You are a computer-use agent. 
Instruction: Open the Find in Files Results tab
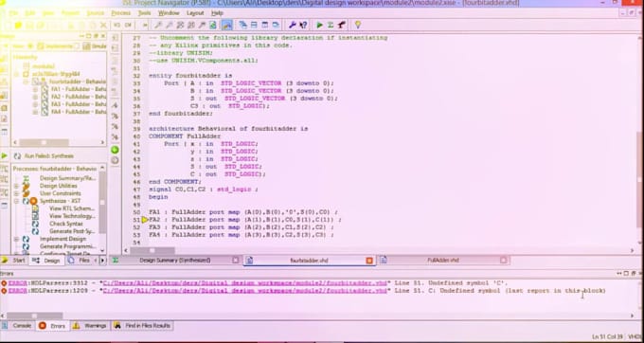click(142, 326)
